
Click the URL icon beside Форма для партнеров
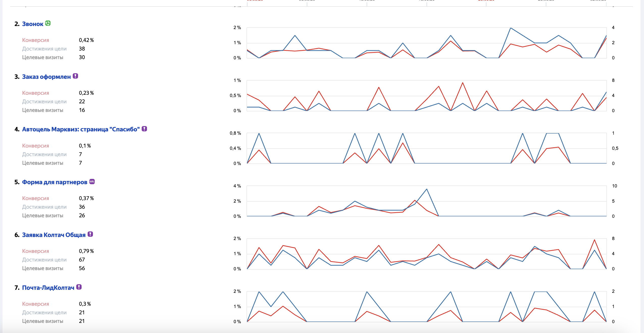click(x=92, y=181)
